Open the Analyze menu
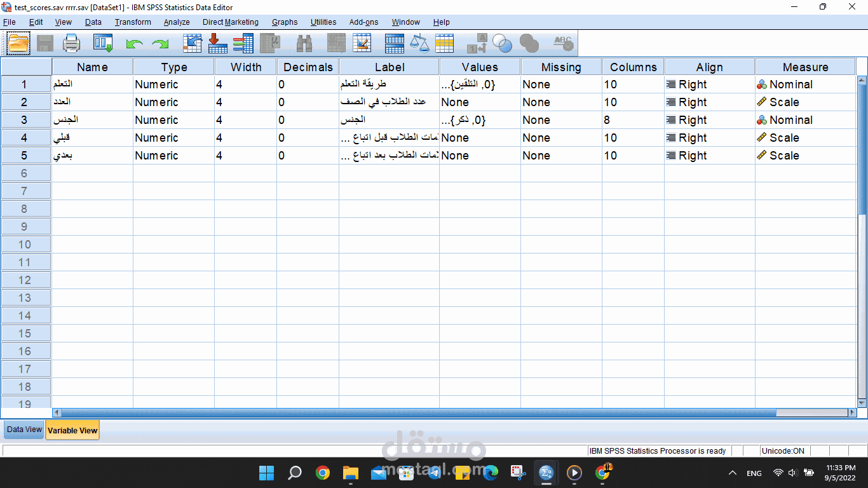Viewport: 868px width, 488px height. pos(177,22)
